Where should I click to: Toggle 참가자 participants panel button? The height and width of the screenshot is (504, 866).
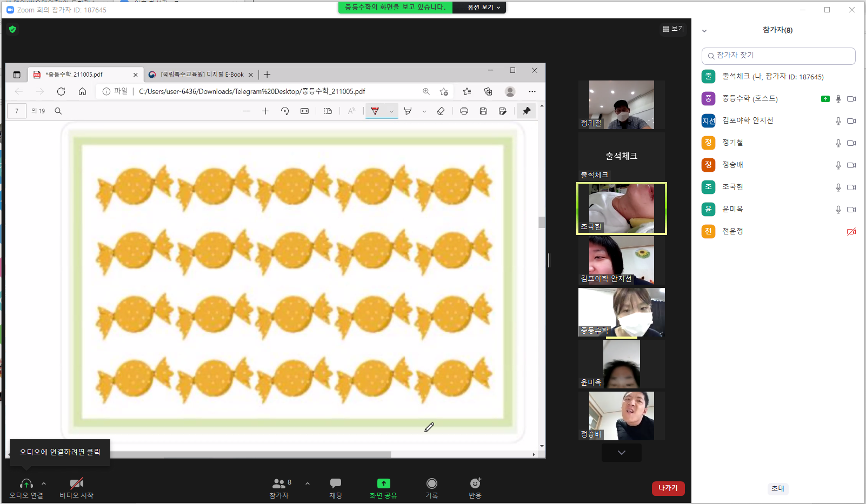tap(279, 487)
